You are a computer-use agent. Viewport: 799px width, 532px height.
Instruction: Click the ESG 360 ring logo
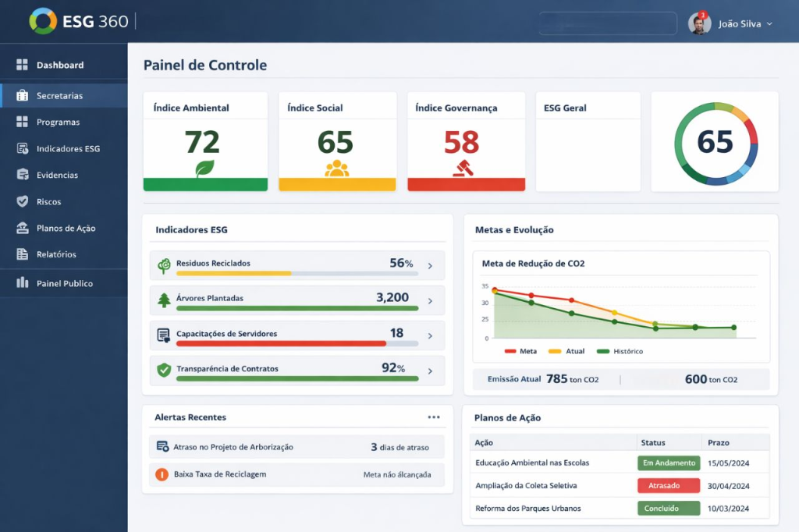point(43,21)
